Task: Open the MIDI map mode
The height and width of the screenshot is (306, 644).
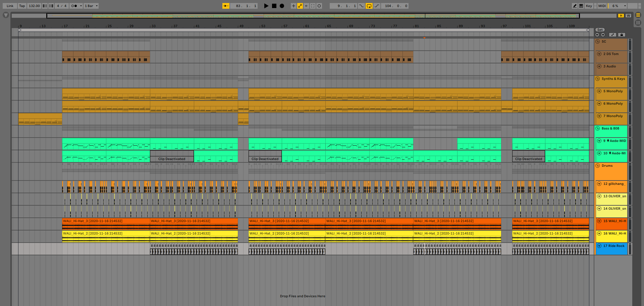Action: 602,6
